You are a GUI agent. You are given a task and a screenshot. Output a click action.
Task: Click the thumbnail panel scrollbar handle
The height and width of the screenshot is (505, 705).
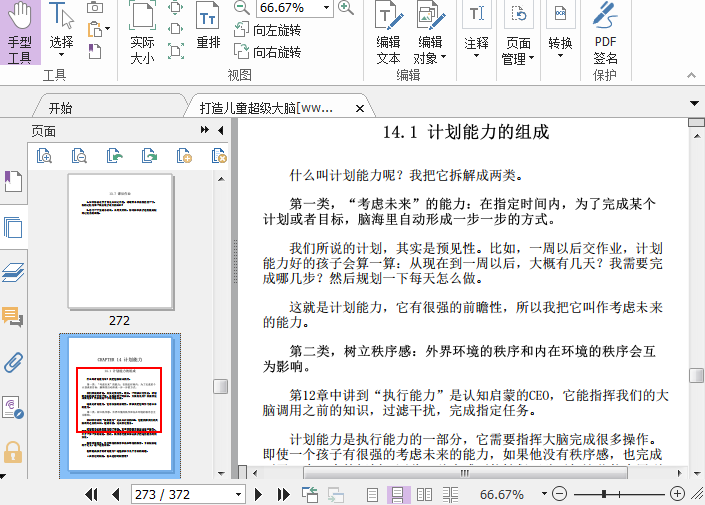click(x=220, y=386)
